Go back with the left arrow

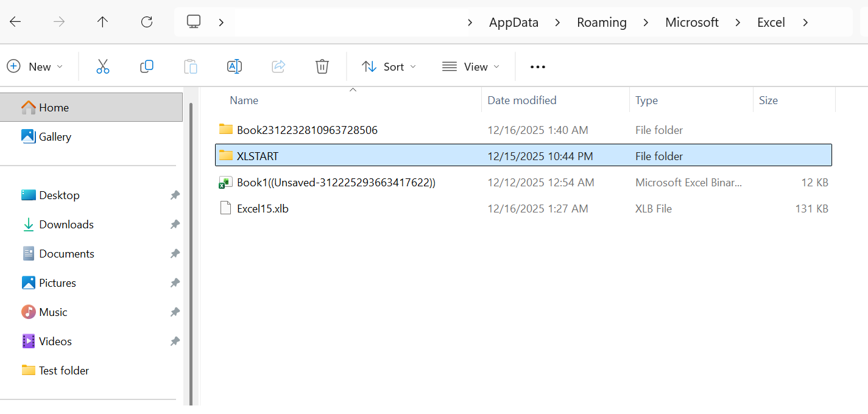tap(15, 22)
